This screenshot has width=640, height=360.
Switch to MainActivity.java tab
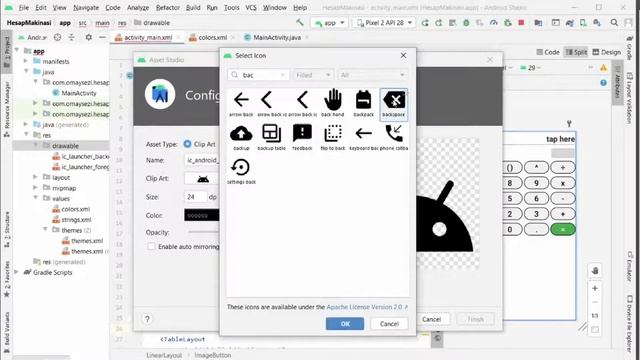point(277,38)
